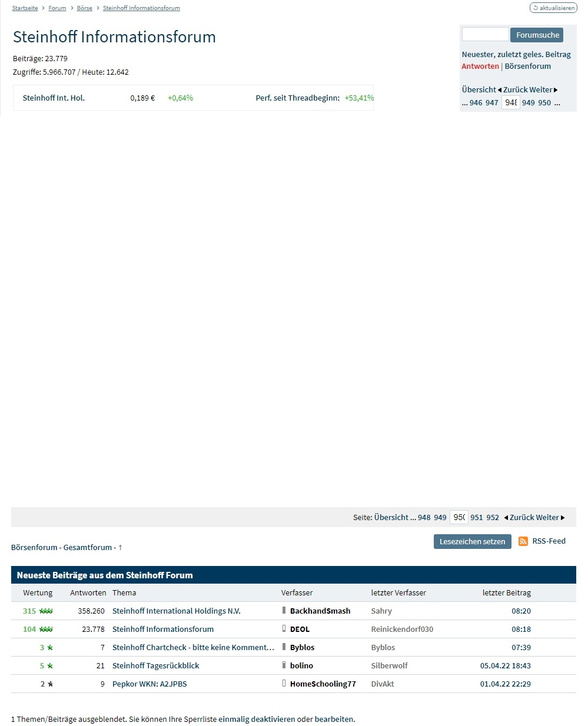Click last author Silberwolf
The width and height of the screenshot is (588, 726).
[390, 666]
